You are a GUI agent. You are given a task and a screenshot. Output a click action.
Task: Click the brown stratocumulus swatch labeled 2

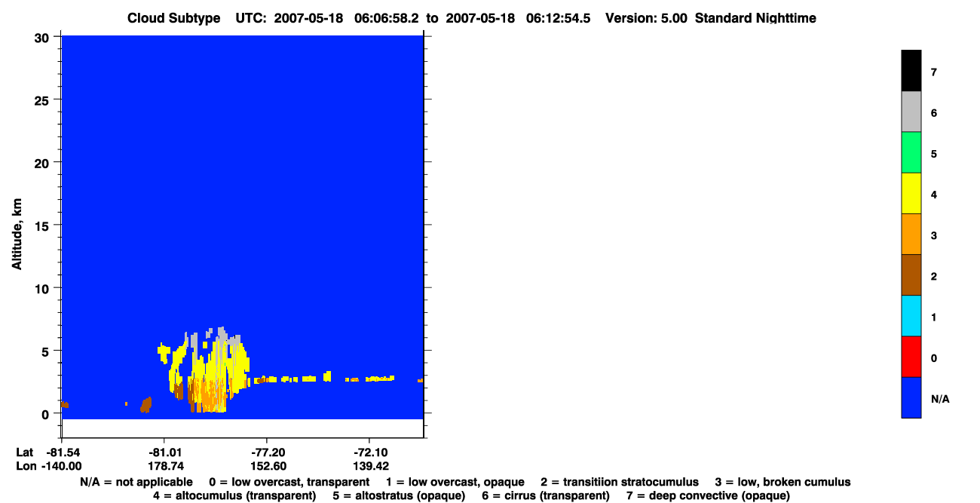coord(911,275)
